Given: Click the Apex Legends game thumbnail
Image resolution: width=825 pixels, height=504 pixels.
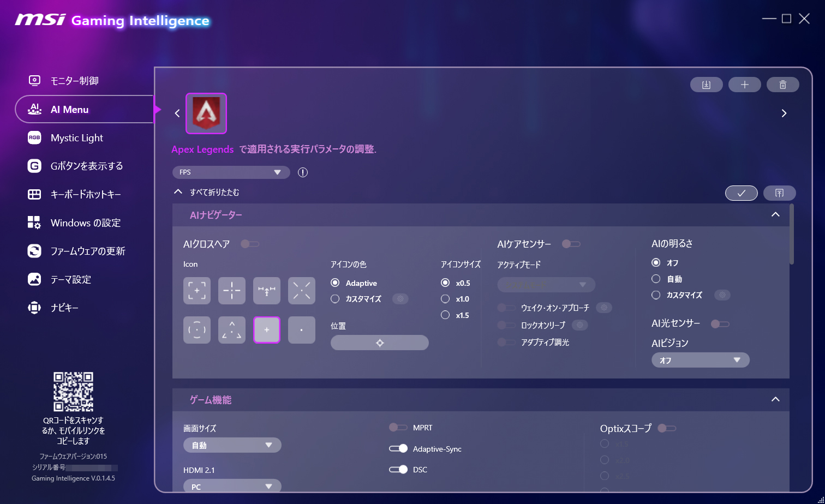Looking at the screenshot, I should point(206,113).
